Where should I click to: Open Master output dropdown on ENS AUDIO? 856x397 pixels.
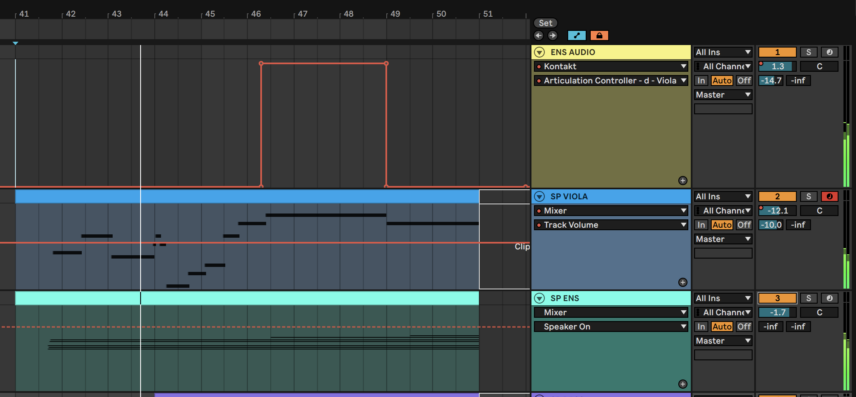pyautogui.click(x=723, y=95)
